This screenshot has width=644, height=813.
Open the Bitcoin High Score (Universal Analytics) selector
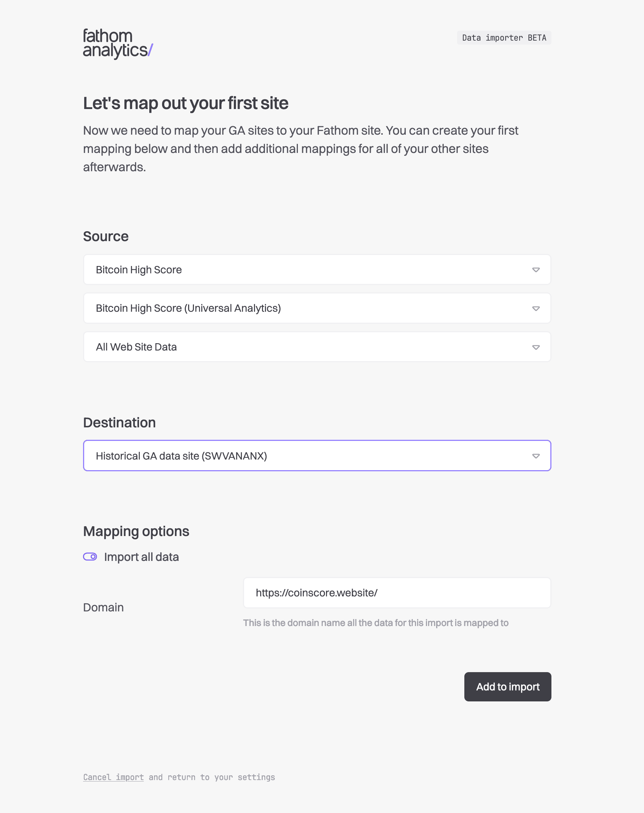click(317, 308)
